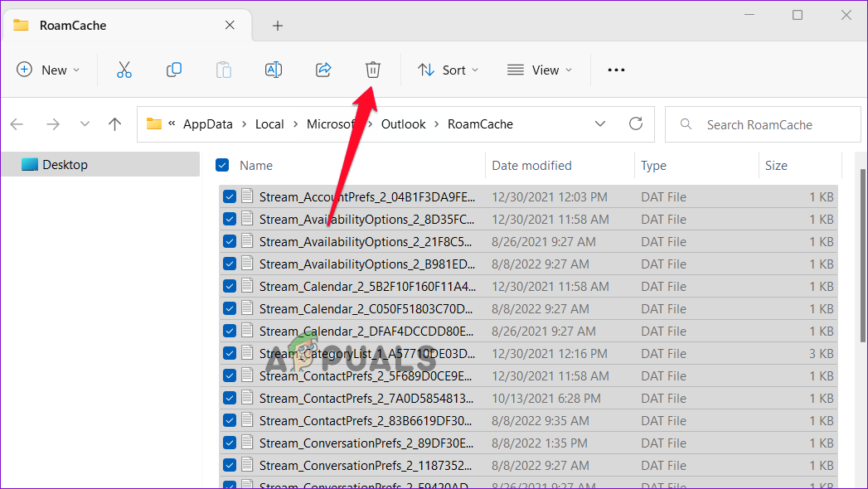The image size is (868, 489).
Task: Uncheck Stream_AccountPrefs_2_04B1F3DA9FE file
Action: [x=230, y=196]
